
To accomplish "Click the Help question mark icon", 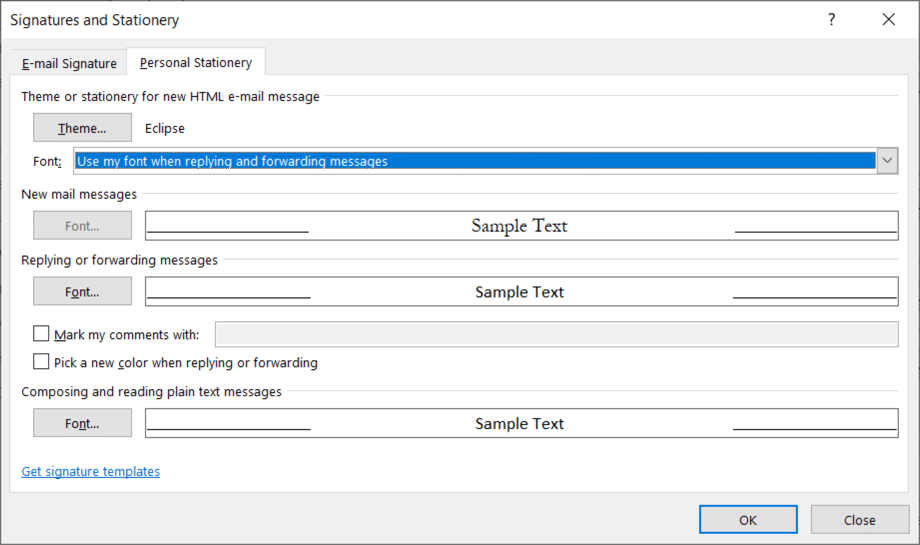I will point(831,20).
